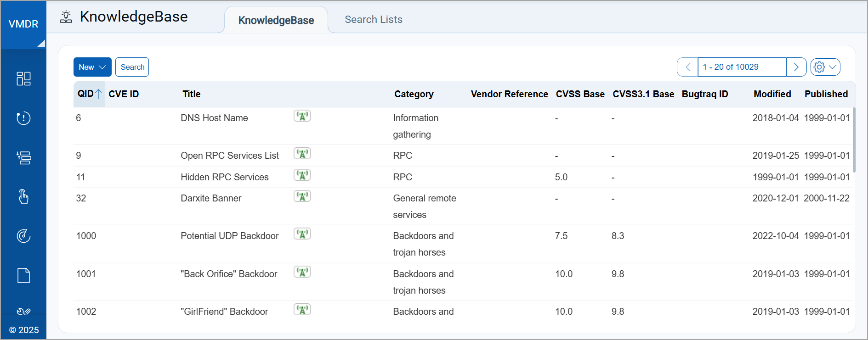Image resolution: width=868 pixels, height=340 pixels.
Task: Click the remote-detection icon beside Darxite Banner
Action: tap(302, 196)
